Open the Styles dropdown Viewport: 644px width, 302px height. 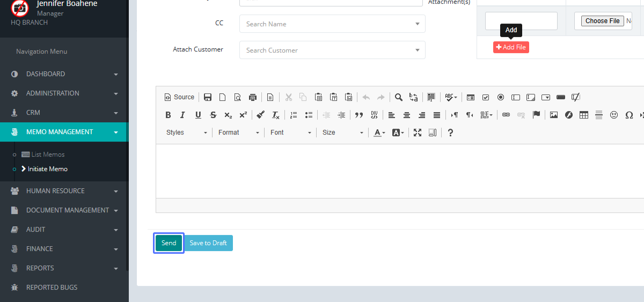(x=186, y=132)
